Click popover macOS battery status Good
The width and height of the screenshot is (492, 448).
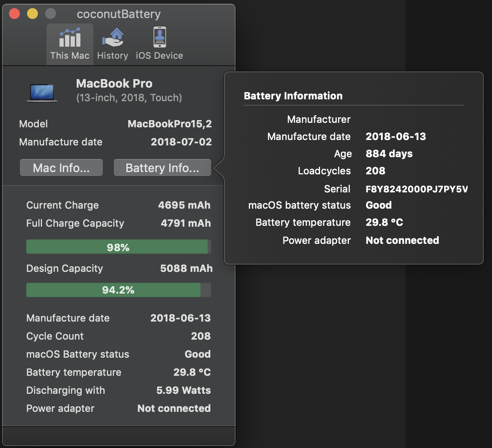[x=379, y=205]
